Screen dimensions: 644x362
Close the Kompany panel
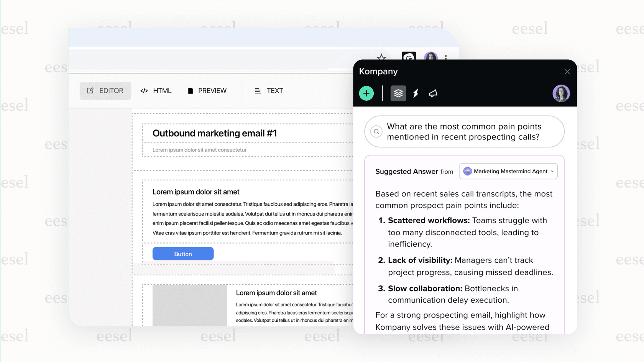point(567,71)
